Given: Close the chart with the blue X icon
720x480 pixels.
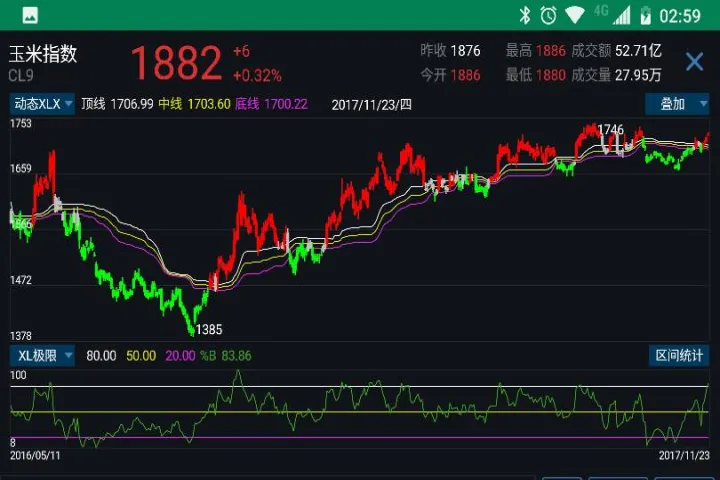Looking at the screenshot, I should click(694, 62).
